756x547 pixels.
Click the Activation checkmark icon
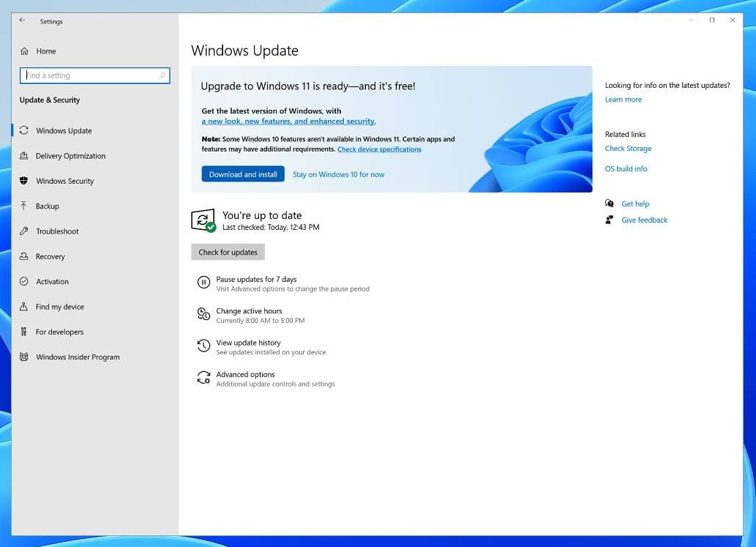(23, 281)
